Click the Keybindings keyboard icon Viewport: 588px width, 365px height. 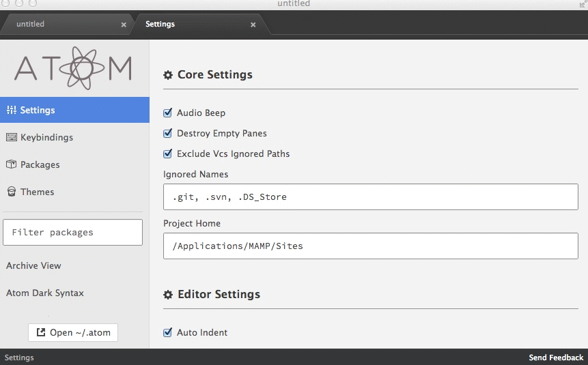[x=11, y=137]
